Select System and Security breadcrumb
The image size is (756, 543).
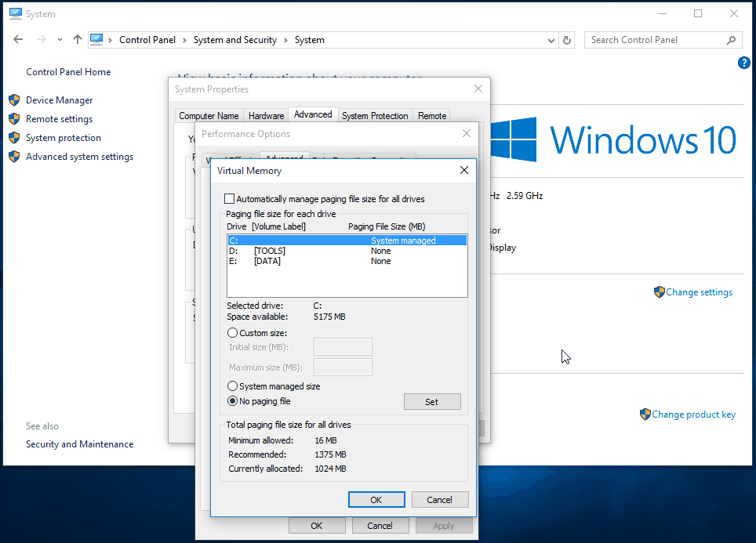235,40
